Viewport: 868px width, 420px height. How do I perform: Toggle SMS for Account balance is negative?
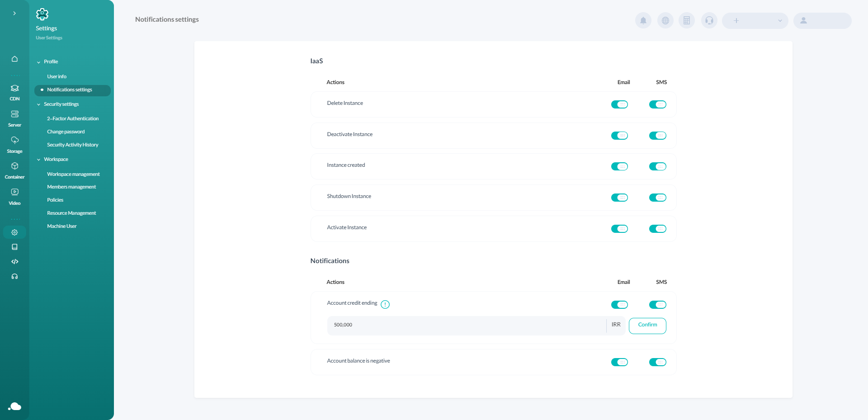(658, 362)
